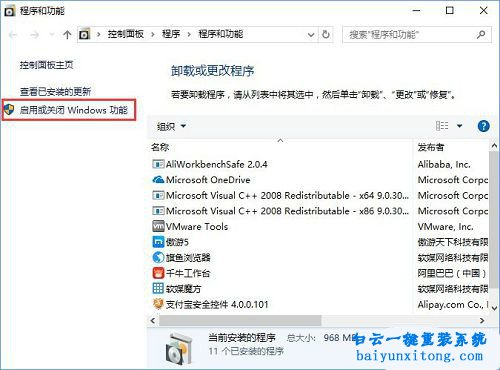This screenshot has height=370, width=500.
Task: Expand the address bar history dropdown
Action: click(x=311, y=35)
